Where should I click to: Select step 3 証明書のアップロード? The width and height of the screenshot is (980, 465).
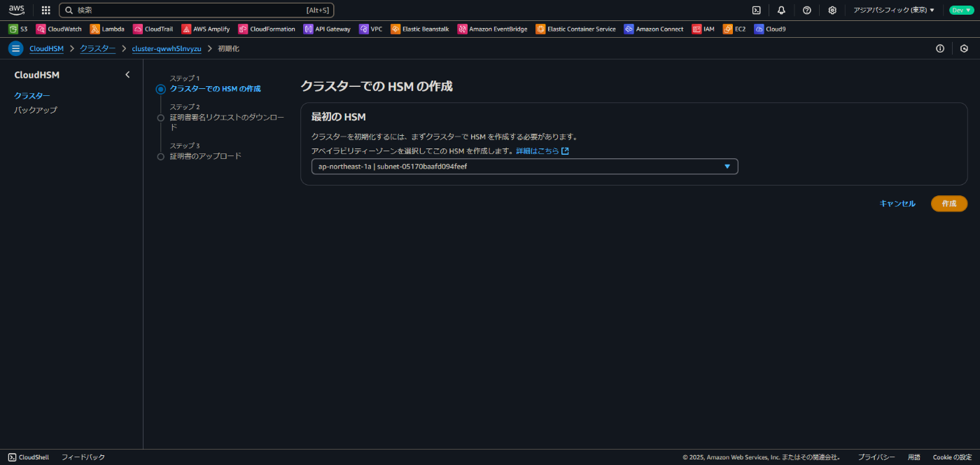205,156
